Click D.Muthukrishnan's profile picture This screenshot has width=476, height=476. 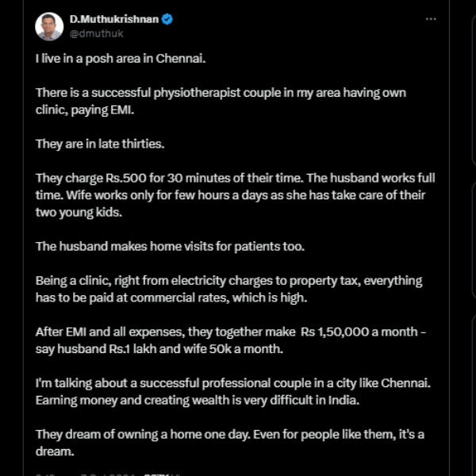click(x=49, y=26)
